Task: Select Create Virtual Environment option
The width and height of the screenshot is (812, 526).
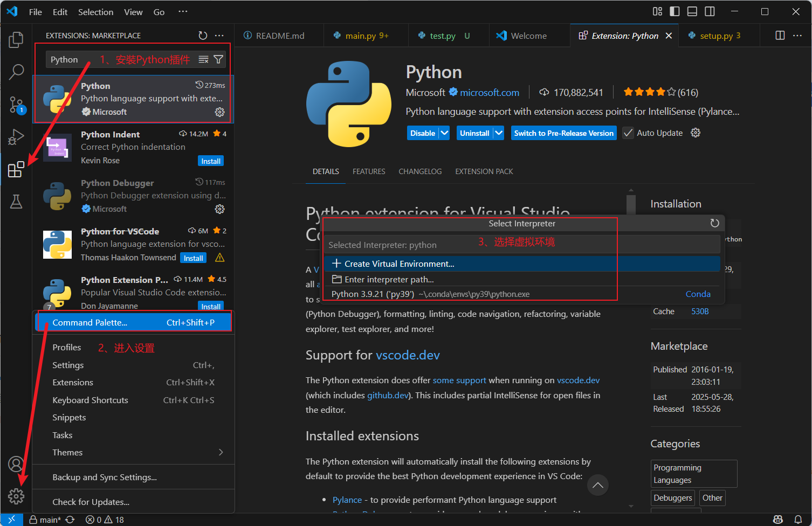Action: 522,264
